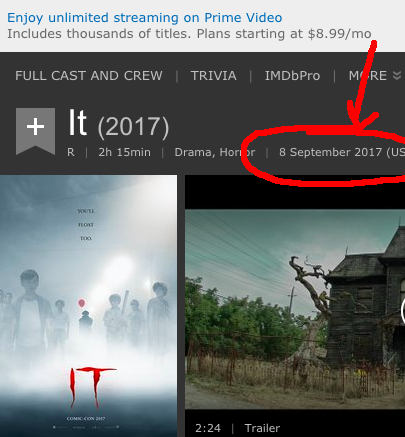The width and height of the screenshot is (405, 437).
Task: Open the It movie poster image
Action: tap(88, 306)
